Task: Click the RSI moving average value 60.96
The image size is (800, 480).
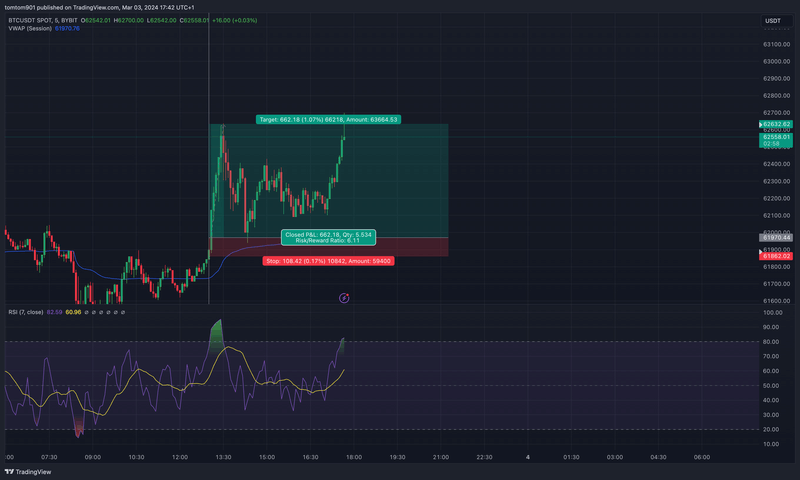Action: point(73,312)
